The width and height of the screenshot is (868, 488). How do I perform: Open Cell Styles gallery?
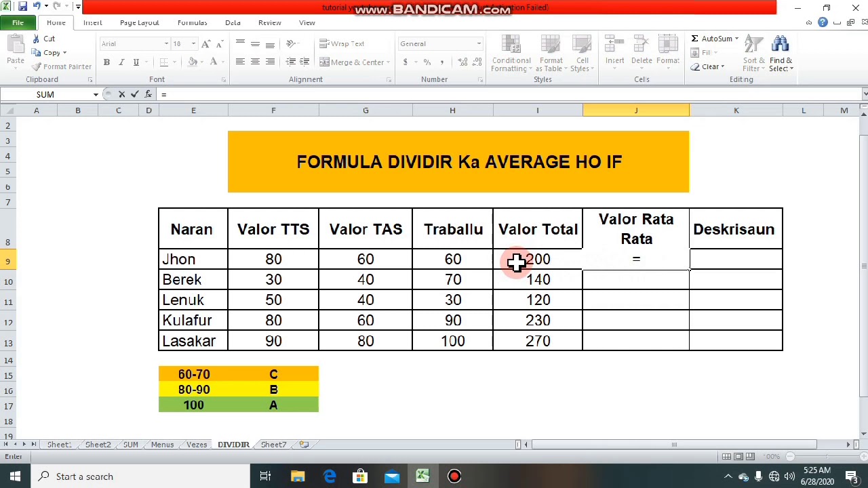point(581,54)
